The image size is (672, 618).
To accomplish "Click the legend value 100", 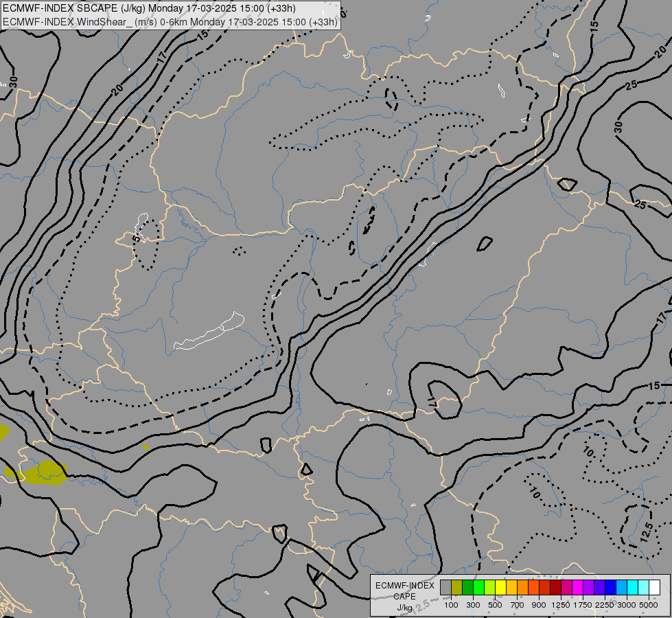I will 451,605.
